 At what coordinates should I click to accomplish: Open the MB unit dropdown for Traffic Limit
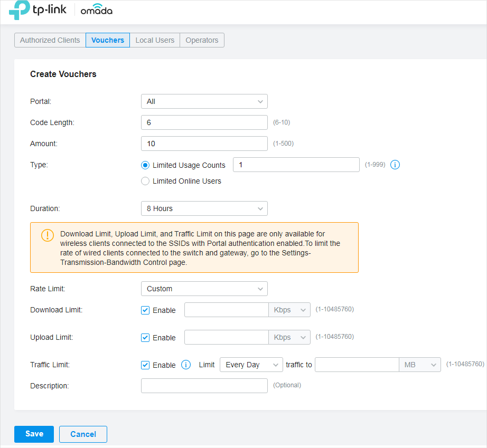[420, 365]
